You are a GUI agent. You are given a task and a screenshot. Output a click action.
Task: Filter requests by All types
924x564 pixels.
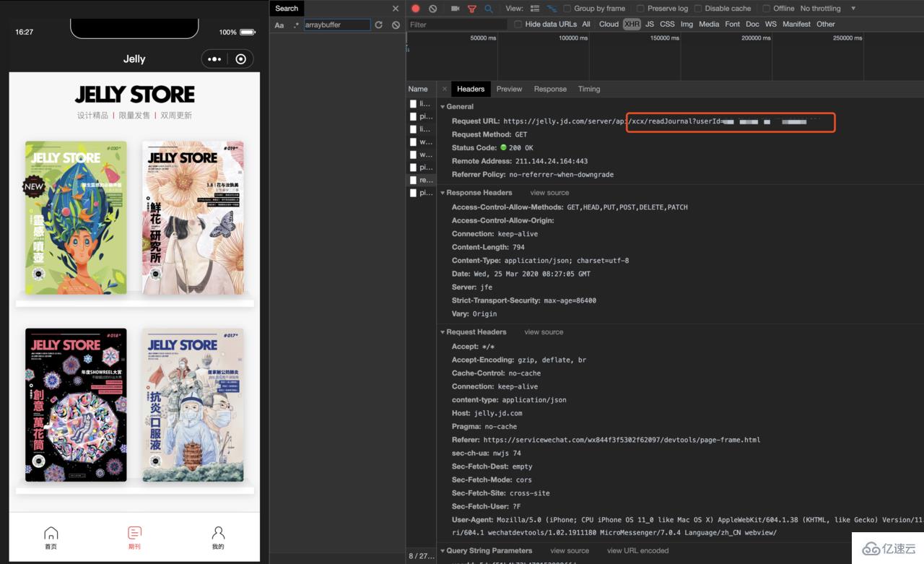point(586,25)
